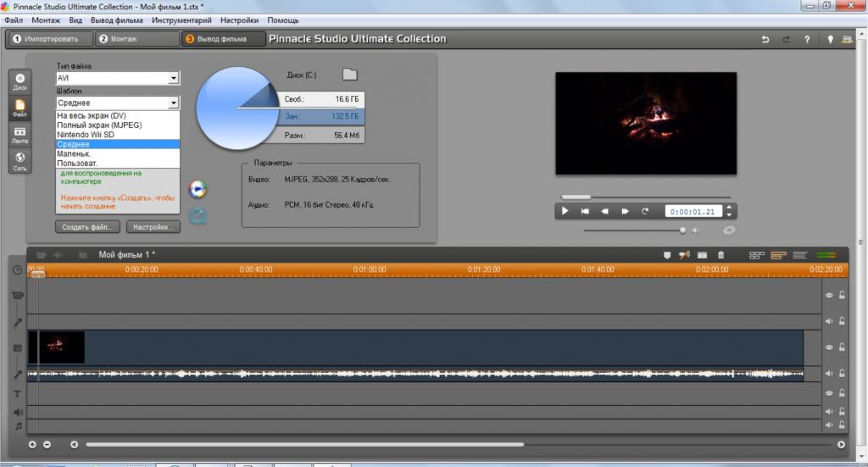Jump to start of preview
The width and height of the screenshot is (868, 467).
(x=585, y=211)
